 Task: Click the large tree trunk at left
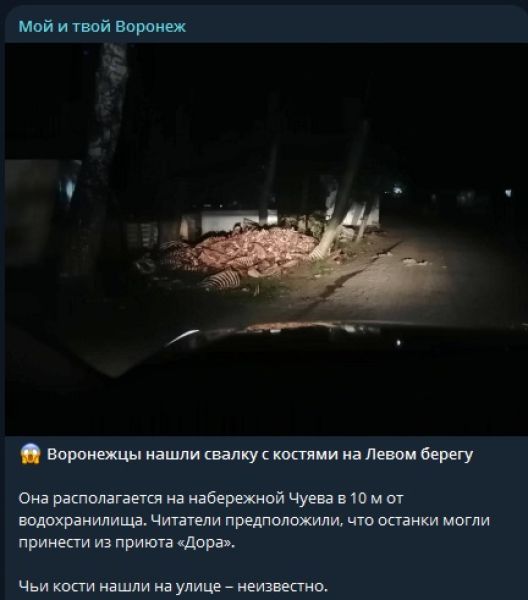coord(101,153)
